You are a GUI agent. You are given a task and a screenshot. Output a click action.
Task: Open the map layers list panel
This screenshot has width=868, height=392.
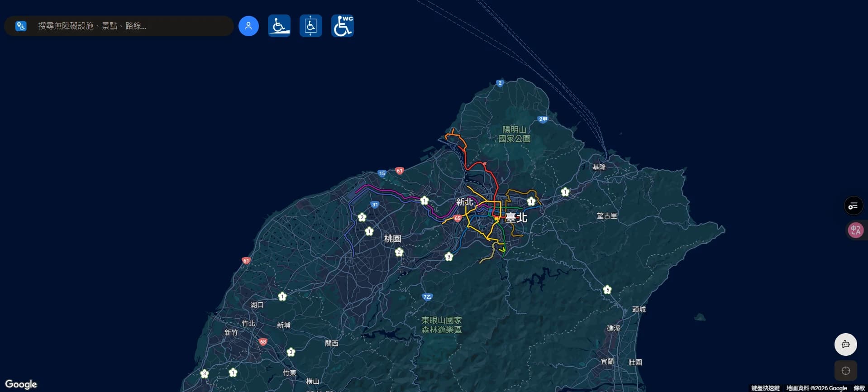pyautogui.click(x=853, y=206)
